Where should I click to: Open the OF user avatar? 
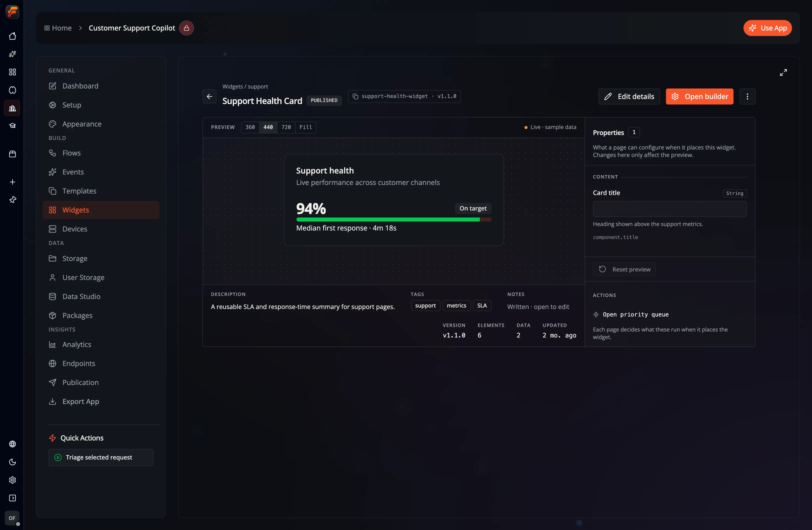coord(12,518)
